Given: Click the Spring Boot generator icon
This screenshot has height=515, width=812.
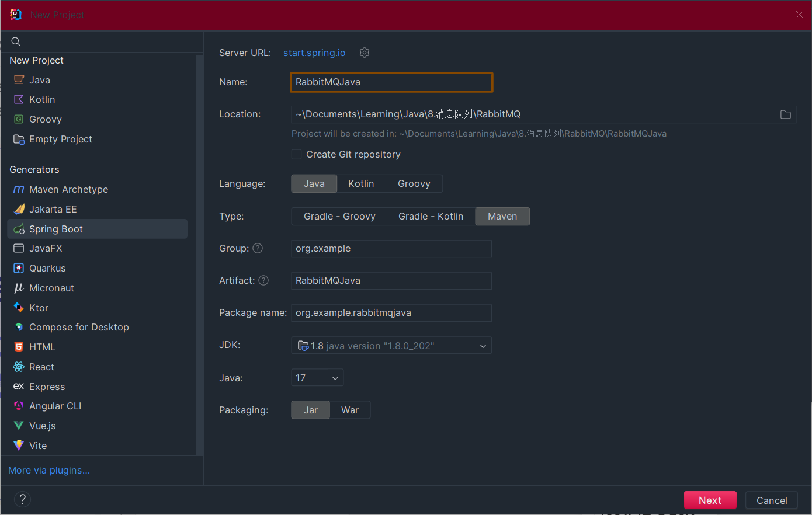Looking at the screenshot, I should pos(19,229).
